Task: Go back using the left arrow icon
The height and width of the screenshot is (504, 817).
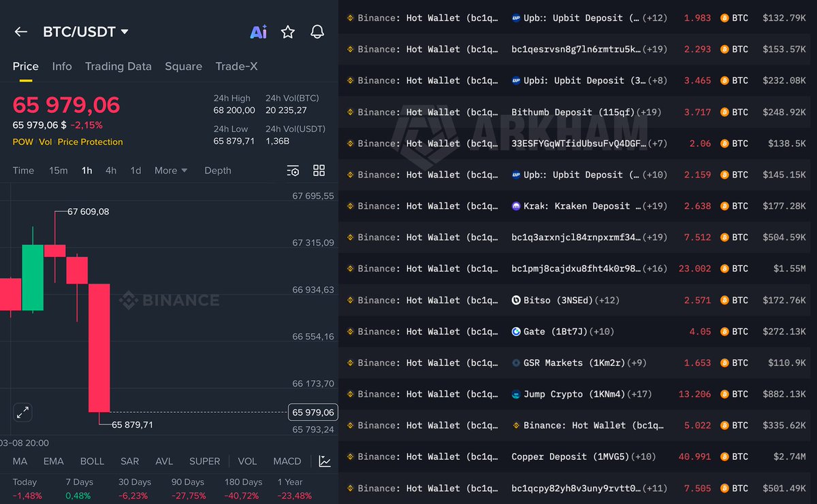Action: [21, 32]
